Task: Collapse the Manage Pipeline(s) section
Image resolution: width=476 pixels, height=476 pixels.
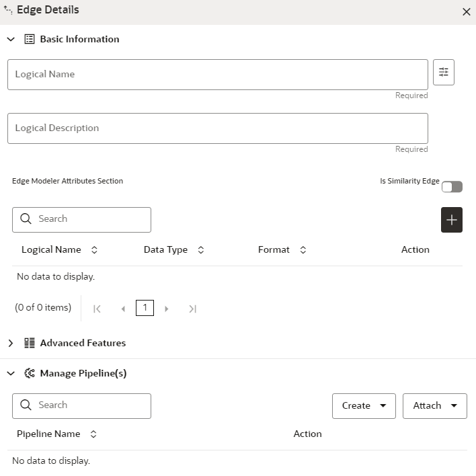Action: click(11, 373)
